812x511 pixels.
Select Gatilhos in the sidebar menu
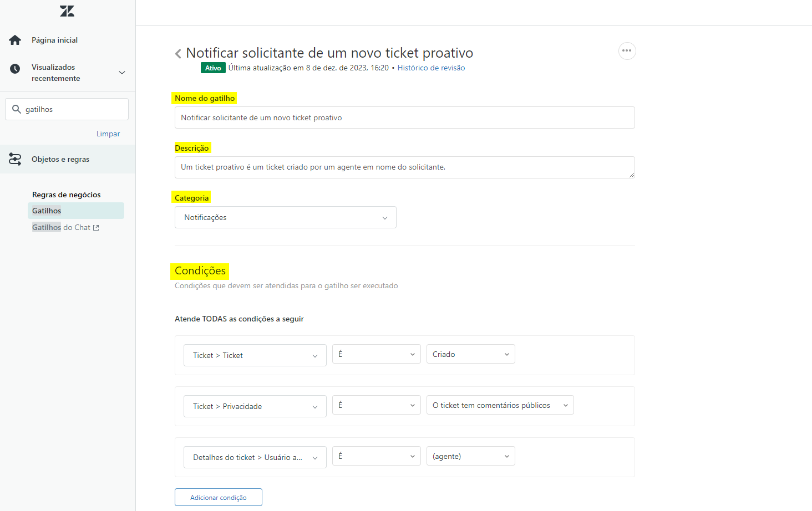[47, 211]
